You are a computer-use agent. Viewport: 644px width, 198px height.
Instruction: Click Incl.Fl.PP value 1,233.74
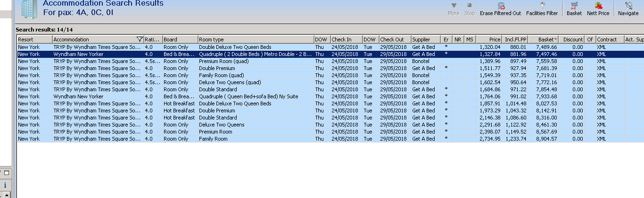pyautogui.click(x=516, y=139)
